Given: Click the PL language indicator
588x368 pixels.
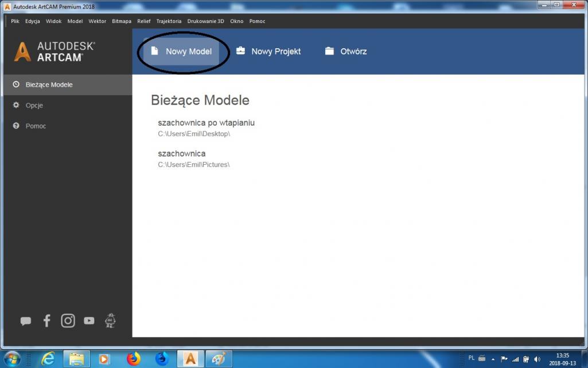Looking at the screenshot, I should pyautogui.click(x=472, y=358).
